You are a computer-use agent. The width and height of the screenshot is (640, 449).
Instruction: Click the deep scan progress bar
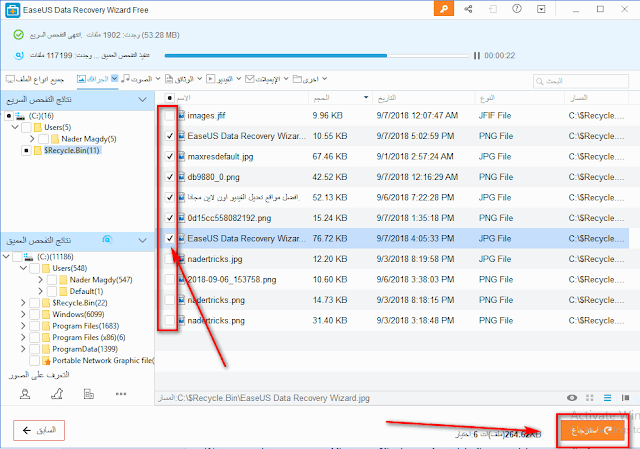[x=317, y=56]
